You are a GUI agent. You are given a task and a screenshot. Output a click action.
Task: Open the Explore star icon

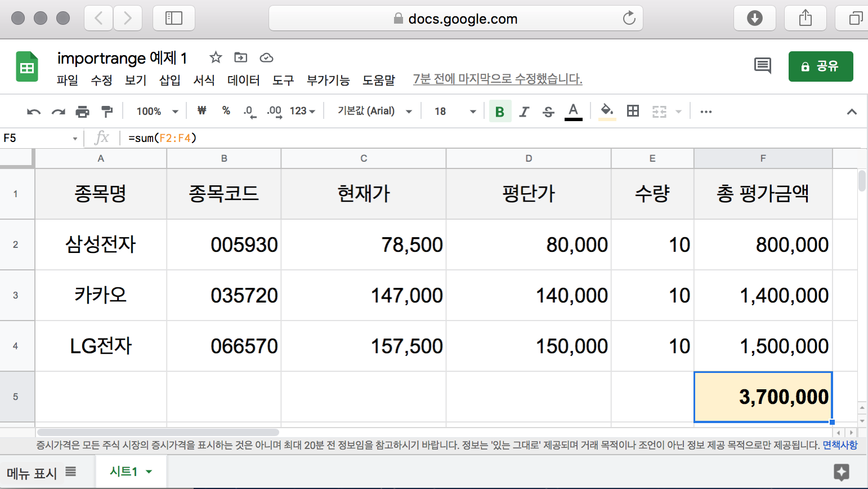[x=842, y=472]
